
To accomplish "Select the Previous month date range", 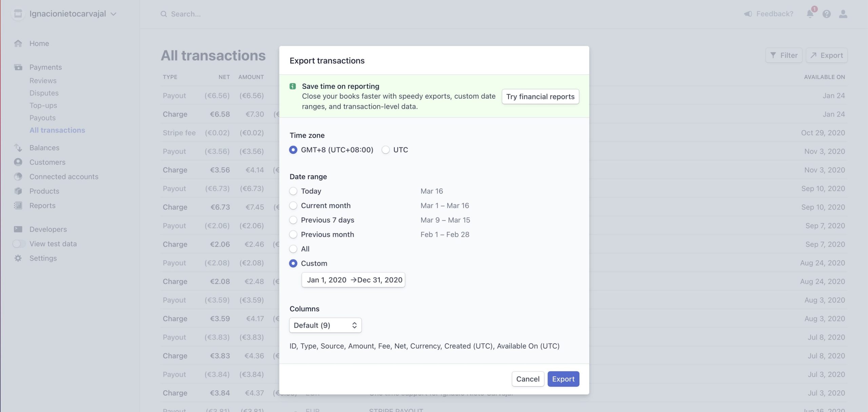I will tap(293, 234).
